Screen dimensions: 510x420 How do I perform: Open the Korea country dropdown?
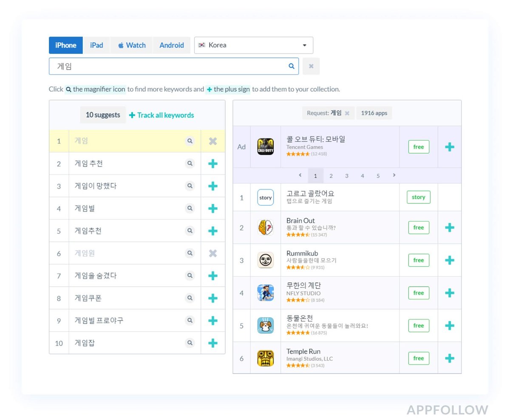[254, 45]
